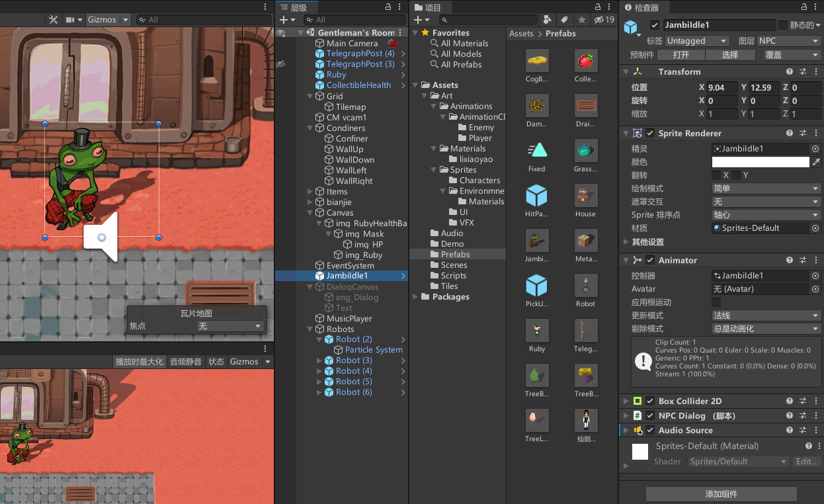Click the NPC Dialog script icon
Viewport: 824px width, 504px height.
(636, 415)
